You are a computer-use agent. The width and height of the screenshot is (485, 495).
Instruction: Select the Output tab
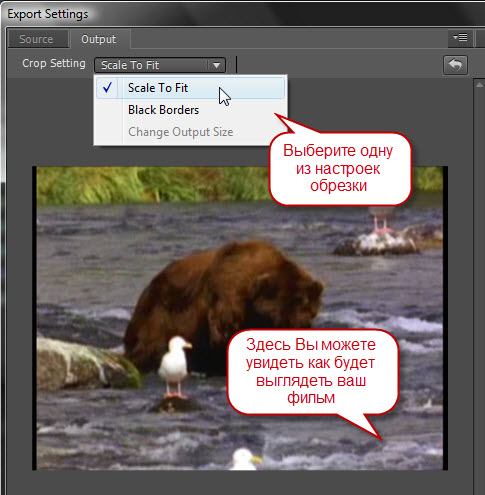99,39
